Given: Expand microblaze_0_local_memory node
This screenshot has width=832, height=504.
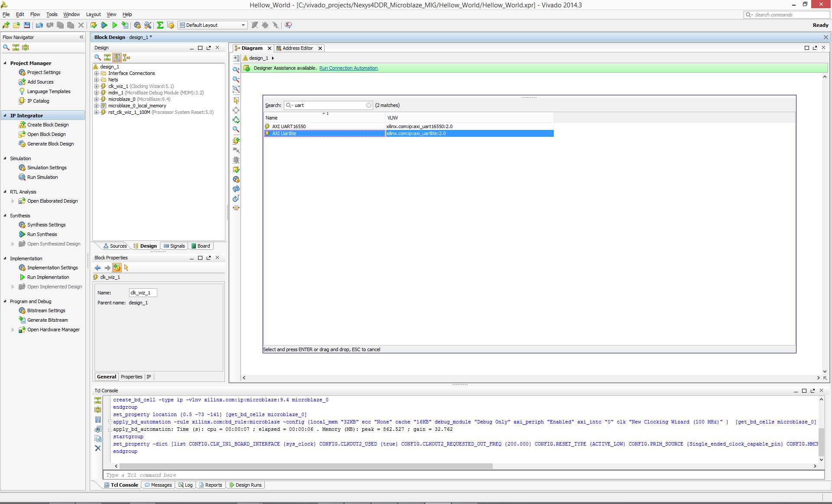Looking at the screenshot, I should coord(97,106).
